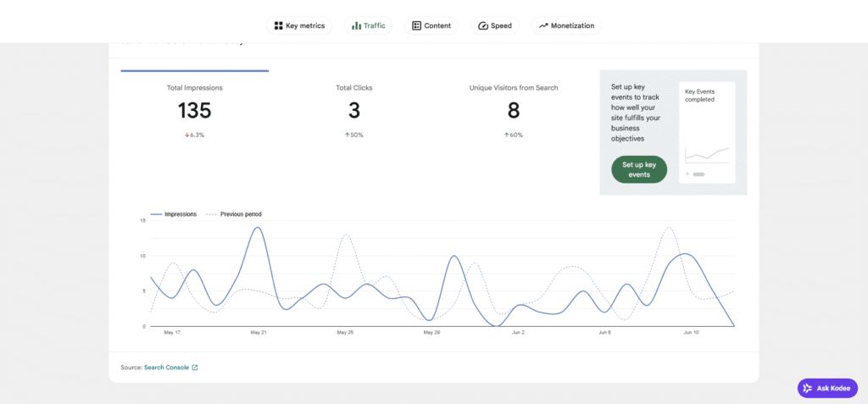Select the Speed tab
This screenshot has width=868, height=404.
[x=495, y=25]
